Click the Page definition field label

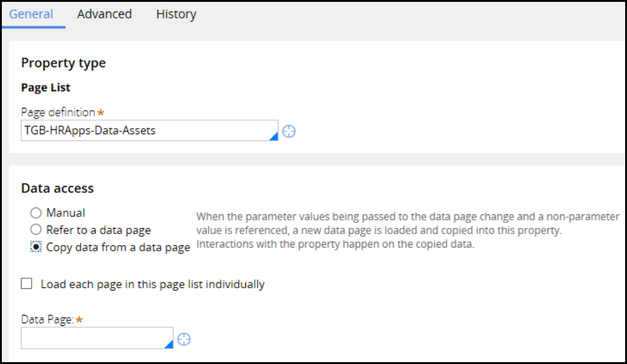58,113
